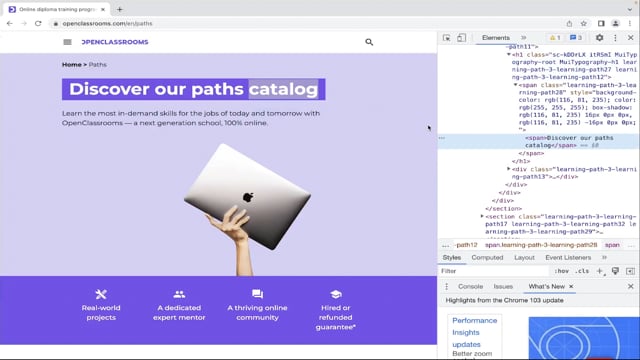The width and height of the screenshot is (640, 360).
Task: Toggle the browser side panel icon
Action: 601,24
